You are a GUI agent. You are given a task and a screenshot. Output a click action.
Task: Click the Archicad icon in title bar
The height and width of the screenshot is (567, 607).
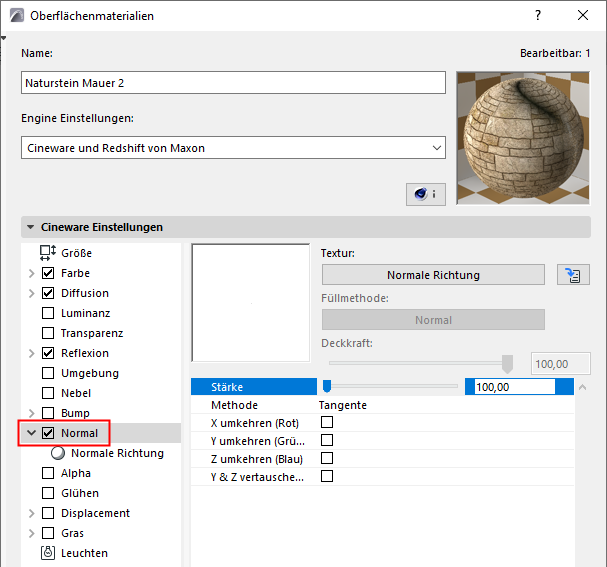pos(17,15)
